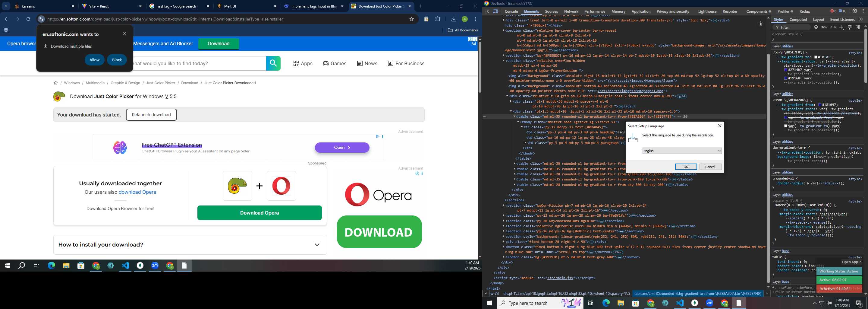Viewport: 868px width, 309px height.
Task: Click OK in Select Setup Language dialog
Action: 686,167
